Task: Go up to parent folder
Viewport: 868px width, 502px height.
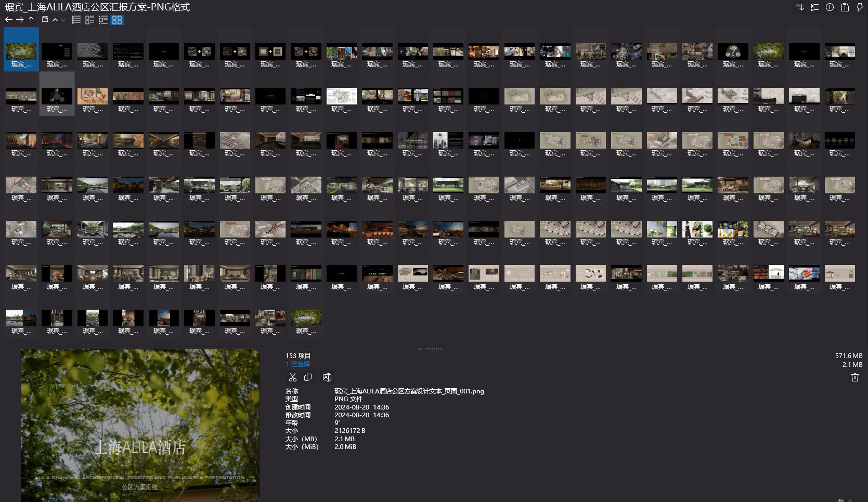Action: point(31,20)
